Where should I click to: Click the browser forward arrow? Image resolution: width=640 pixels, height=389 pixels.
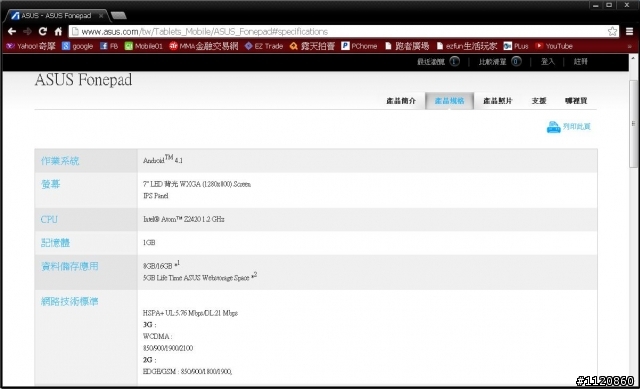[x=27, y=31]
